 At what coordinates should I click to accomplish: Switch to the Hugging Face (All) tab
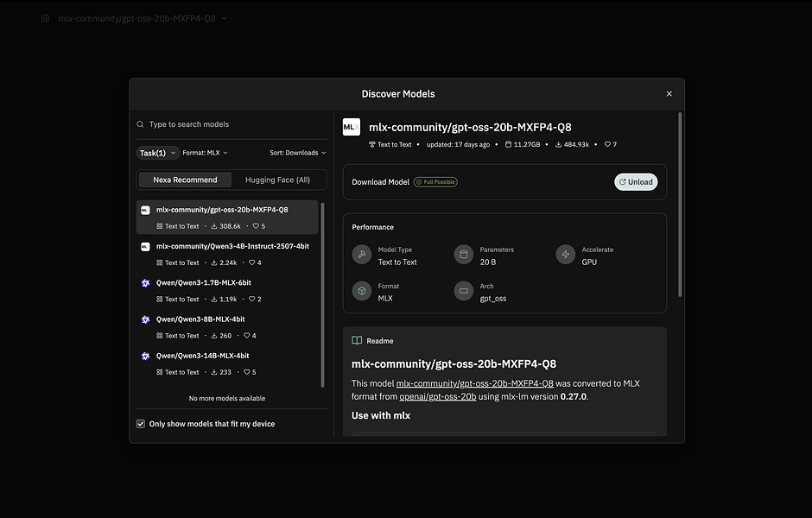point(279,180)
